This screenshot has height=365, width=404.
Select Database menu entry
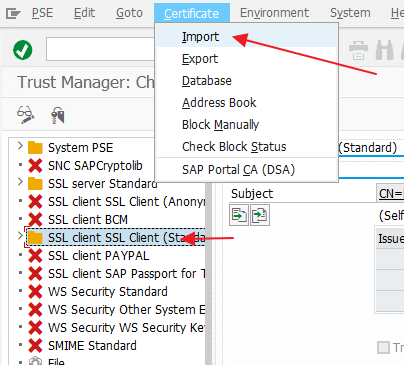(246, 81)
